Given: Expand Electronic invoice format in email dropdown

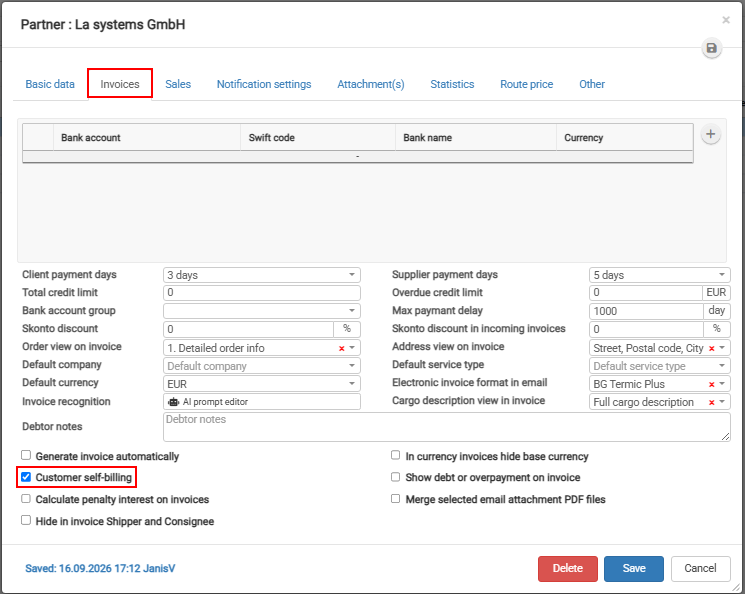Looking at the screenshot, I should tap(722, 384).
